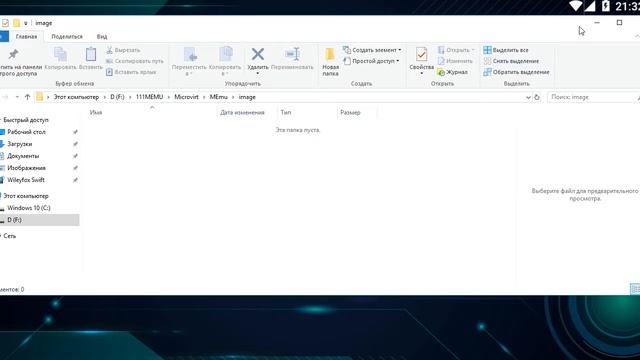Image resolution: width=640 pixels, height=360 pixels.
Task: Select Быстрый доступ in navigation pane
Action: [x=26, y=120]
